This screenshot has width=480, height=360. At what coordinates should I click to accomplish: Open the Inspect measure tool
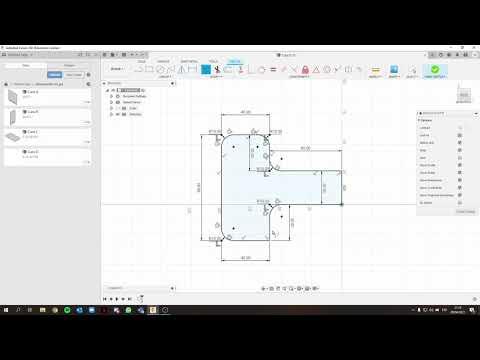pyautogui.click(x=376, y=69)
